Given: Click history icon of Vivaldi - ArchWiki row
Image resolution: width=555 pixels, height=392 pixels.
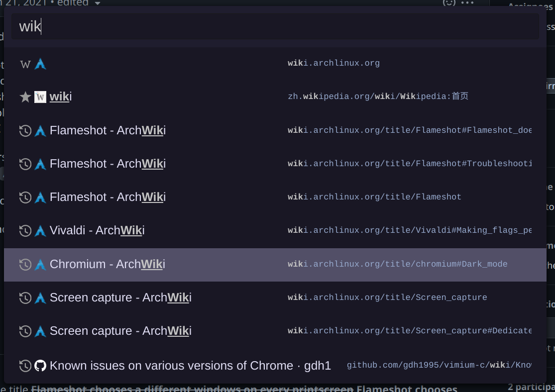Looking at the screenshot, I should click(x=25, y=231).
